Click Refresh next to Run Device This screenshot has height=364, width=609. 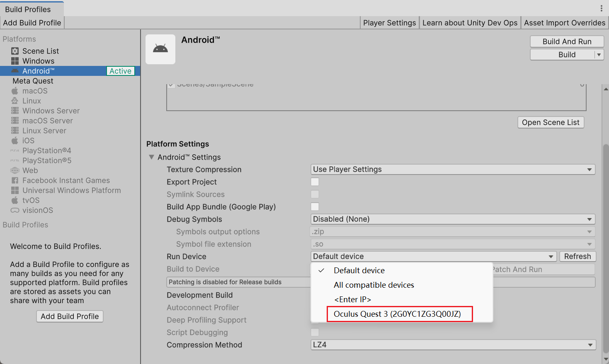pyautogui.click(x=577, y=257)
